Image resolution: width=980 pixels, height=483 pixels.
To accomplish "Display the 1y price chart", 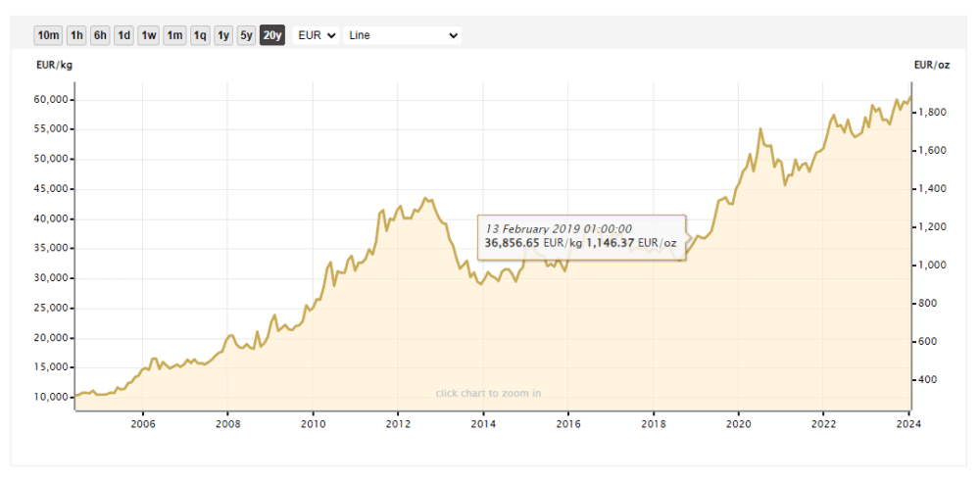I will 223,35.
